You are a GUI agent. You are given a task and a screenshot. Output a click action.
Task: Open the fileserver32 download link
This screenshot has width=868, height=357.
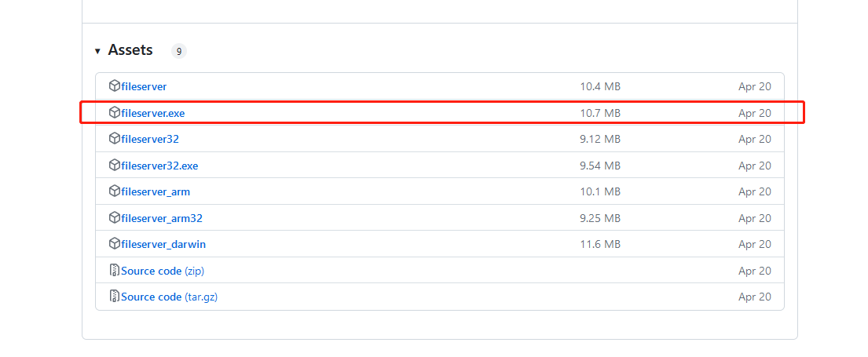coord(150,139)
